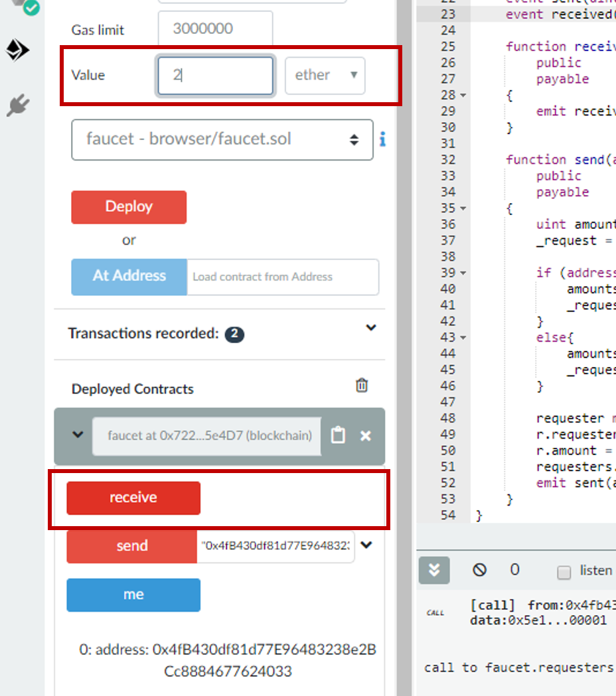616x696 pixels.
Task: Expand the terminal using the double chevron
Action: (433, 570)
